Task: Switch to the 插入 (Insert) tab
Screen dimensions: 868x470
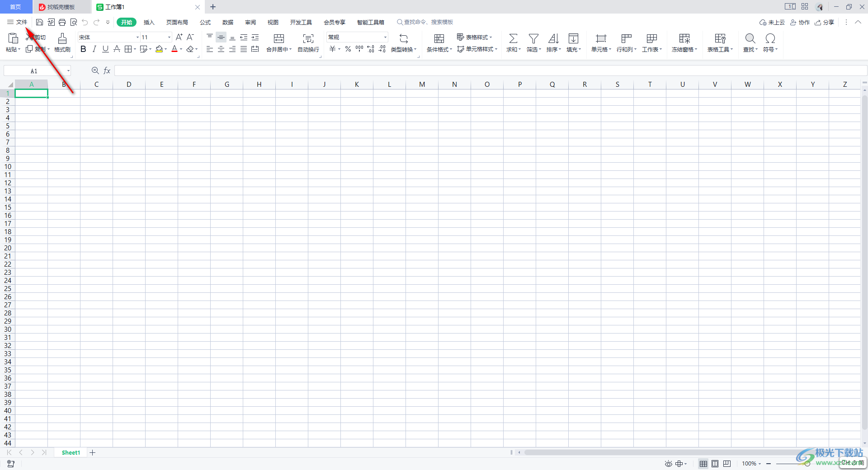Action: tap(149, 22)
